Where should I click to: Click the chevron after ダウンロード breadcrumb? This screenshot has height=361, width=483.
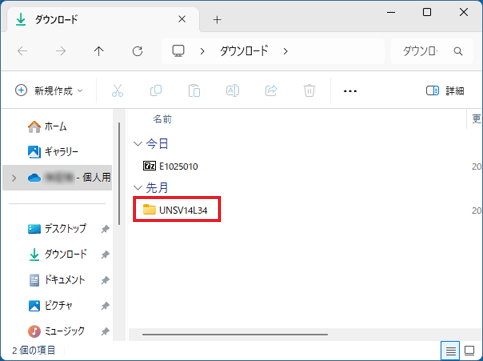285,51
